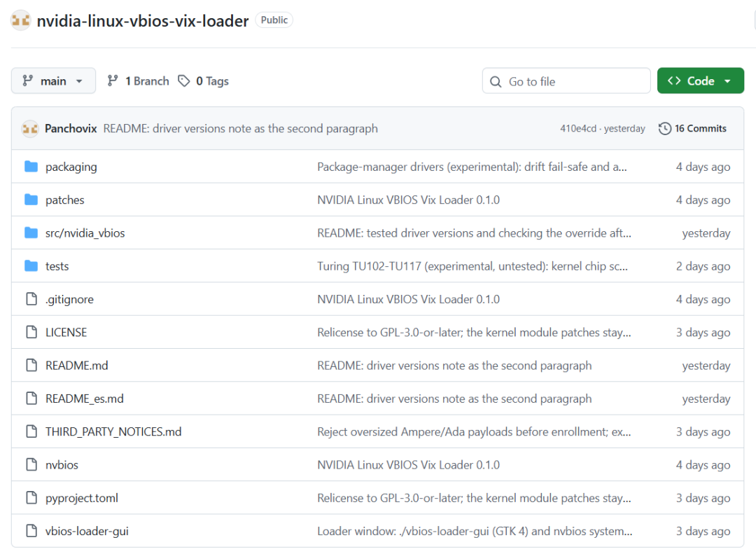Click the pyproject.toml file icon
The image size is (756, 554).
click(31, 498)
